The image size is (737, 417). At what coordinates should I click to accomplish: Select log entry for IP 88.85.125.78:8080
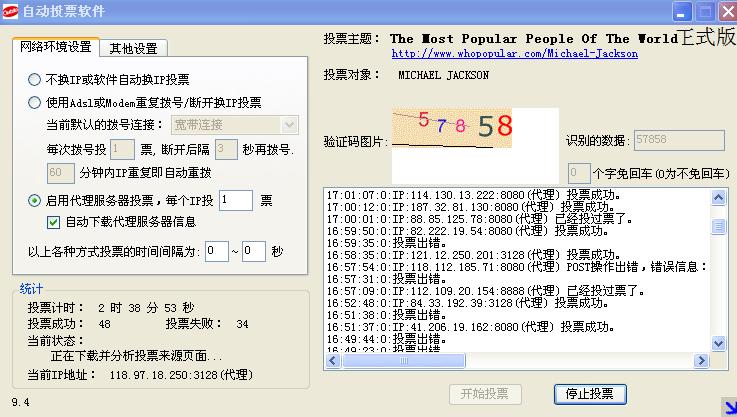coord(480,219)
